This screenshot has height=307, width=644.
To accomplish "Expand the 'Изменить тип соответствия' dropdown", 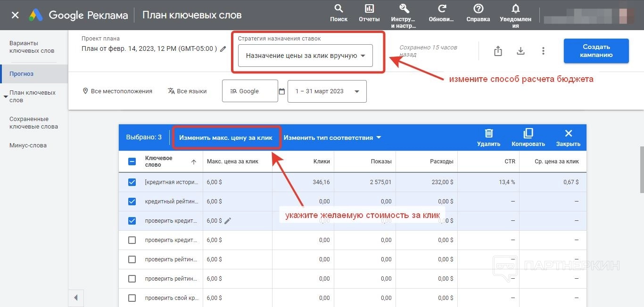I will coord(332,137).
